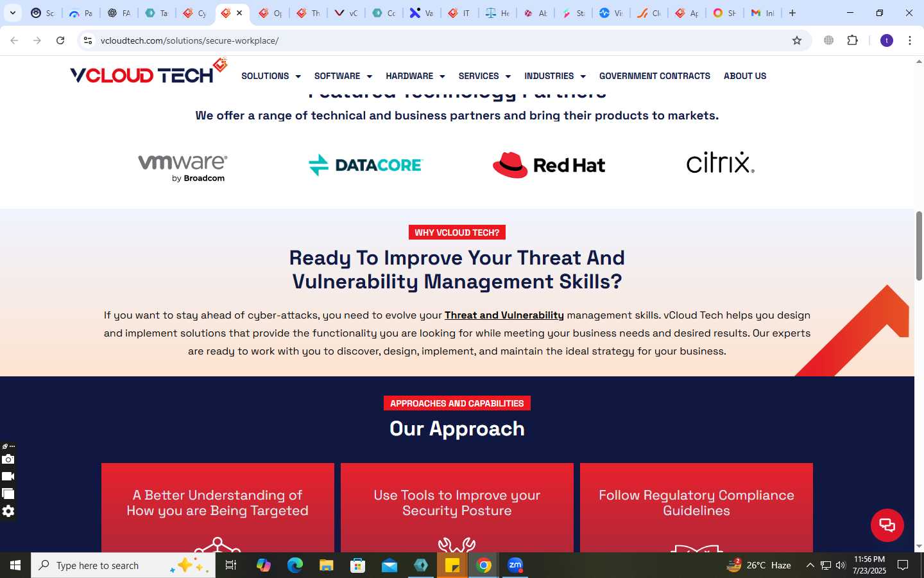Click the Windows taskbar search box
Image resolution: width=924 pixels, height=578 pixels.
(123, 565)
